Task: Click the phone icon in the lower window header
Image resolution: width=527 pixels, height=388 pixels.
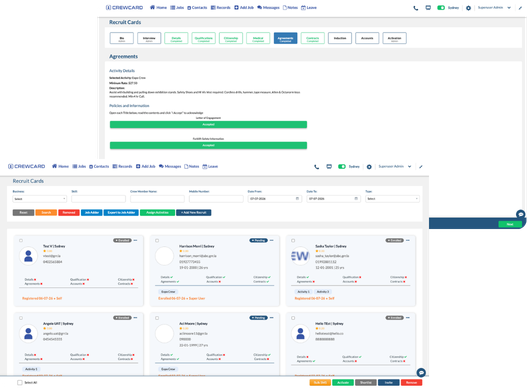Action: 317,167
